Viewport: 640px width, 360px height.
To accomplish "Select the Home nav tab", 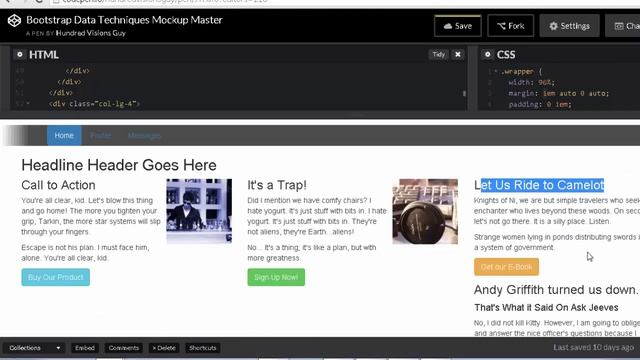I will [64, 136].
